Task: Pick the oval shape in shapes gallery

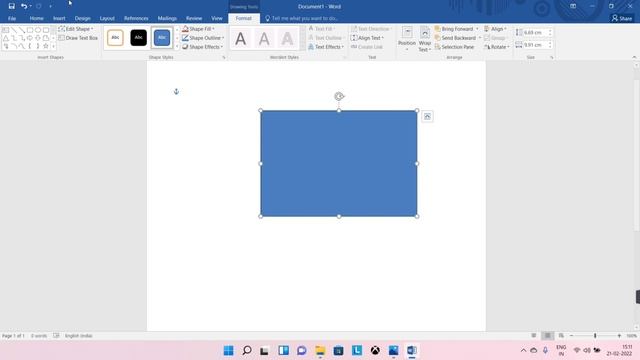Action: 38,30
